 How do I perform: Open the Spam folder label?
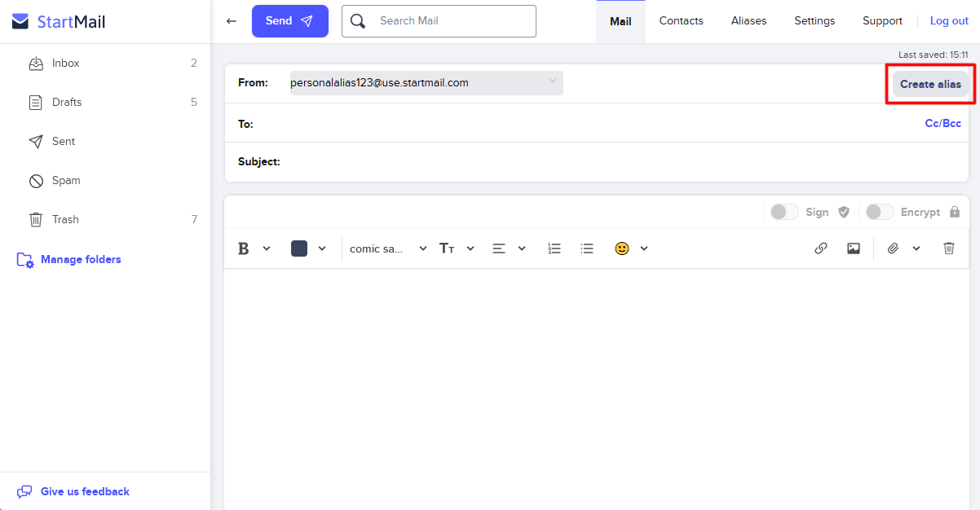pyautogui.click(x=66, y=181)
